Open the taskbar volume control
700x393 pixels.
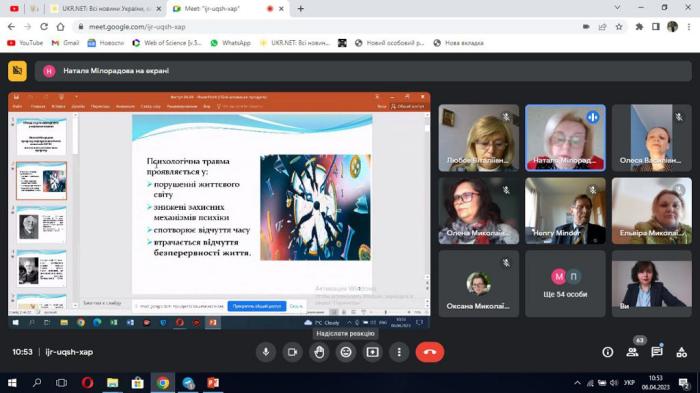tap(614, 383)
